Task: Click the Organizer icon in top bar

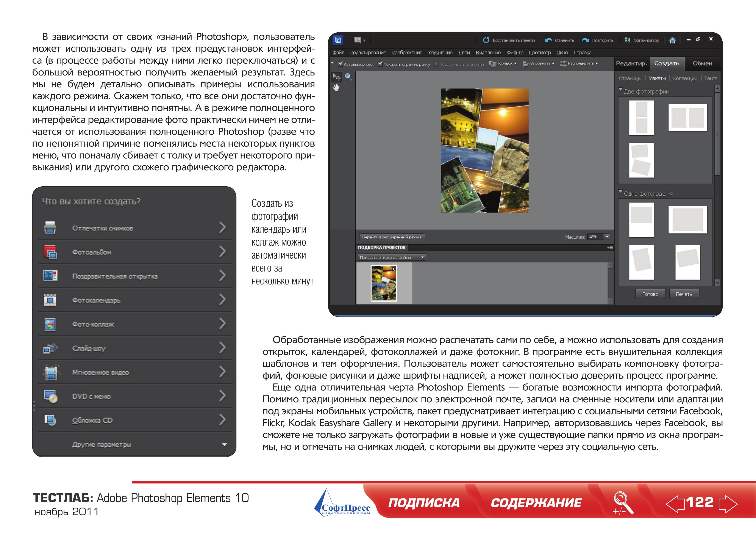Action: 627,40
